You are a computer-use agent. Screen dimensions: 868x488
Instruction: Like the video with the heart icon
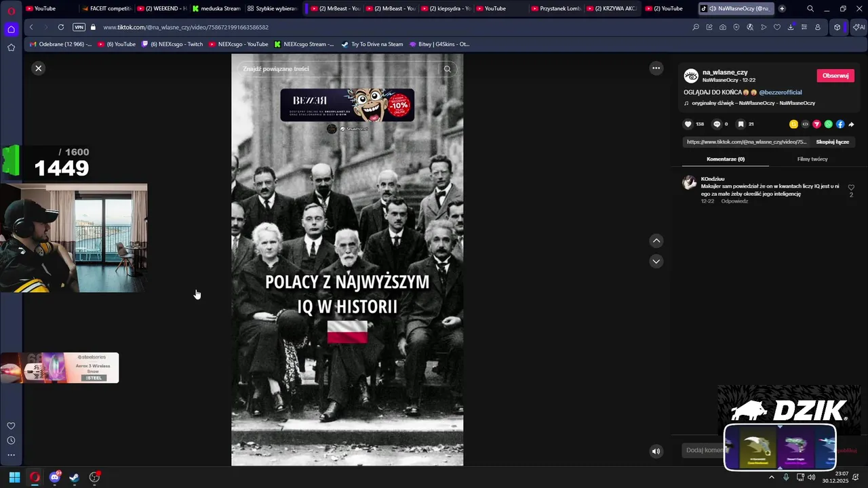tap(688, 124)
